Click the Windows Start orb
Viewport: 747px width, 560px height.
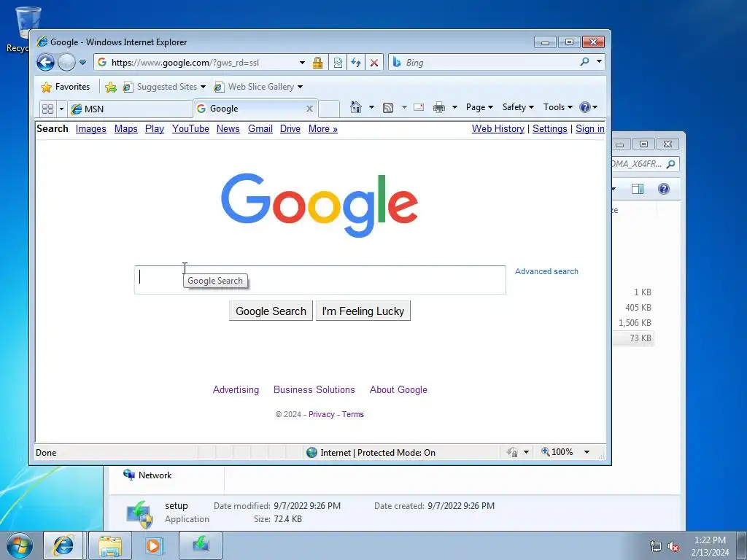(20, 545)
